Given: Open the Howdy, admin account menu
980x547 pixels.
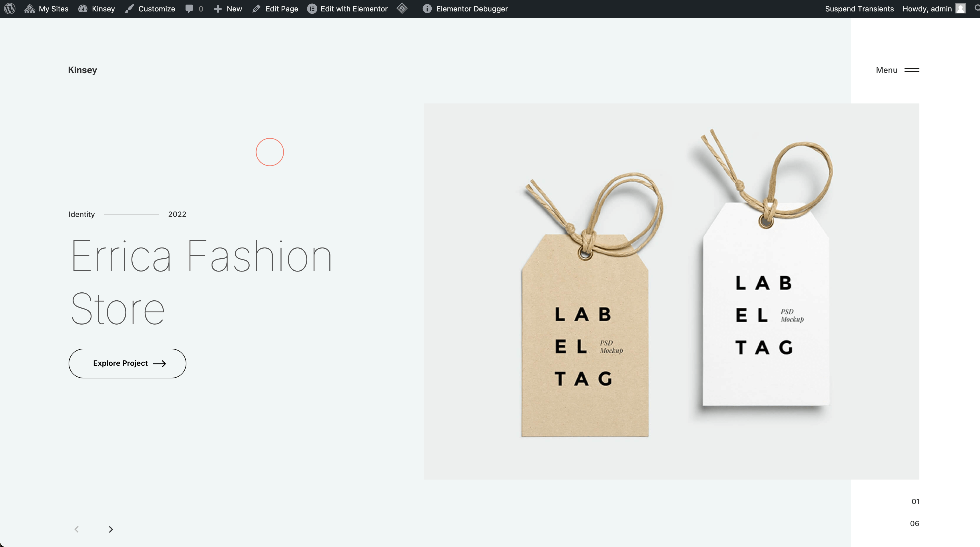Looking at the screenshot, I should click(927, 8).
